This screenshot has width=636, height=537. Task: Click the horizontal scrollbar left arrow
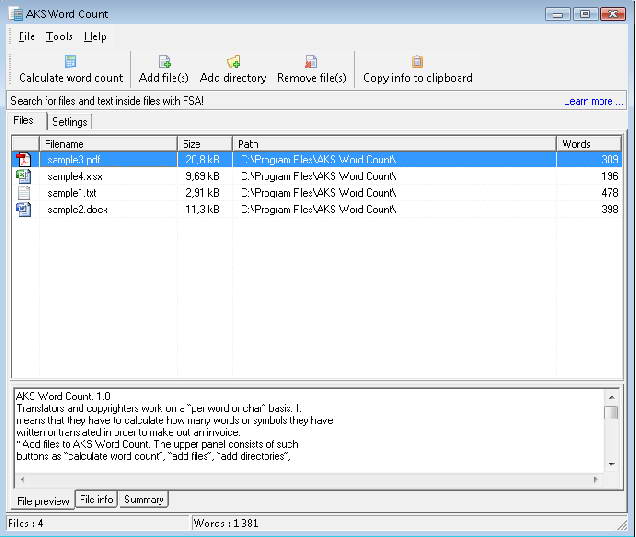(x=22, y=480)
